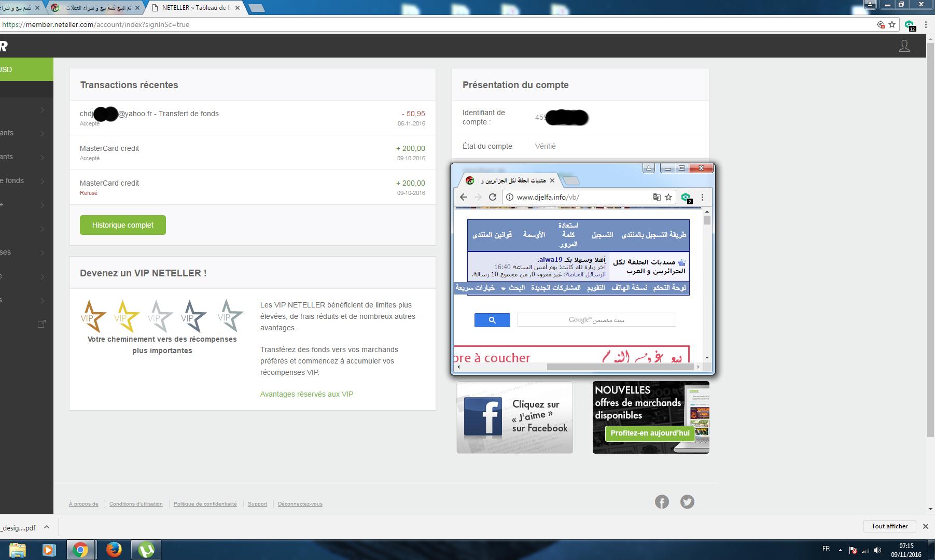Click the site info icon beside www.djelfa.info

coord(510,197)
